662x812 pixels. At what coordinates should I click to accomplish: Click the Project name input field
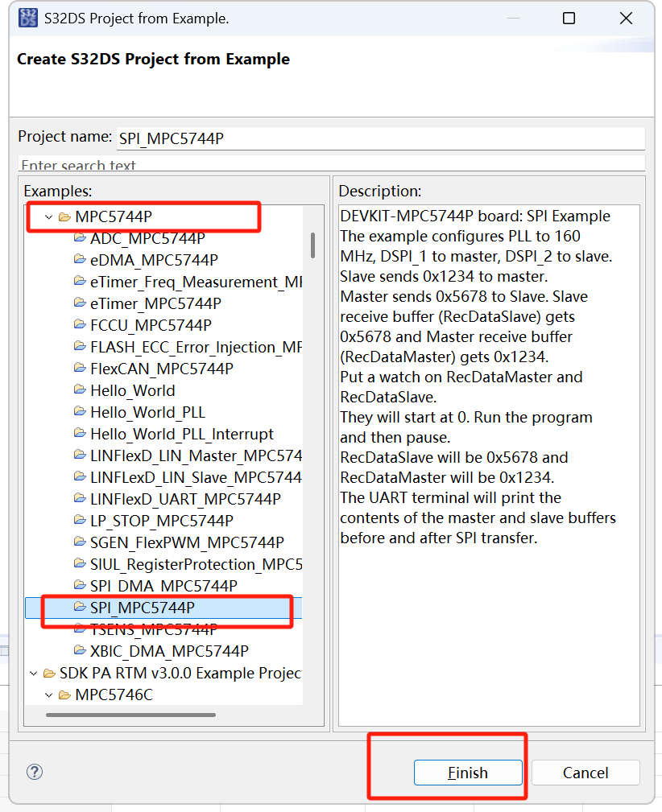click(380, 138)
